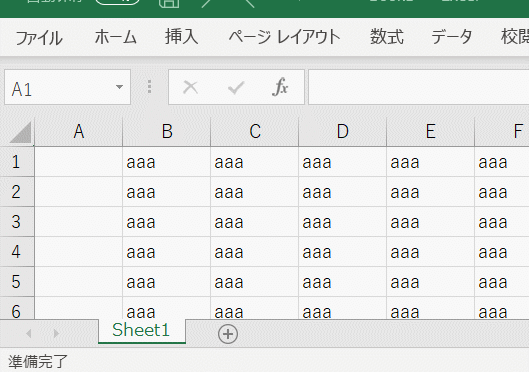Select empty cell A1

pos(79,162)
